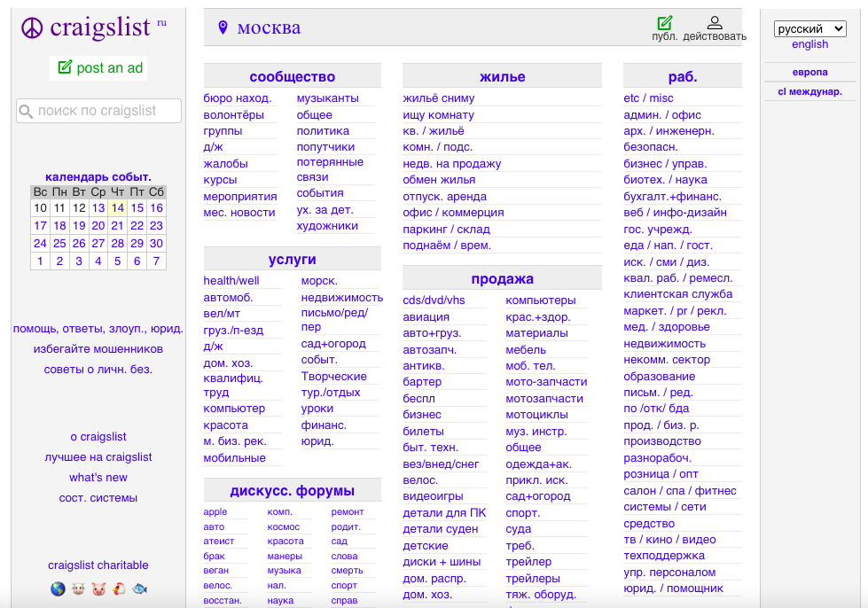Click the cow charity icon
This screenshot has height=608, width=868.
(78, 589)
